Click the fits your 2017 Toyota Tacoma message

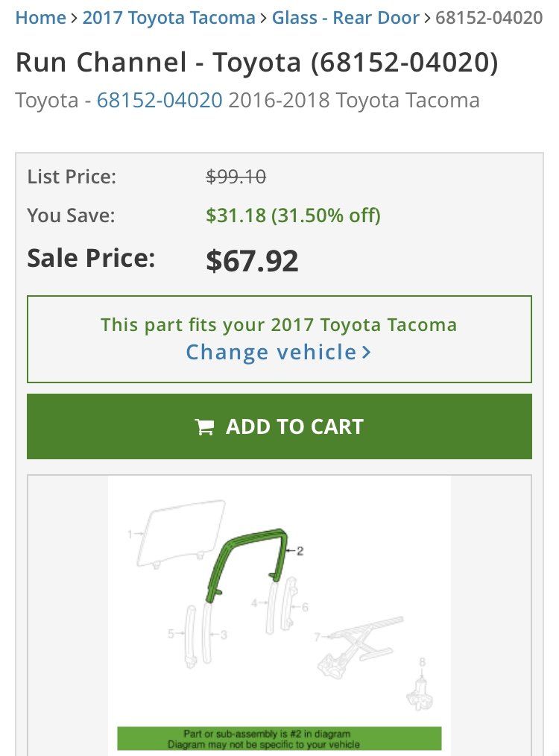coord(279,324)
